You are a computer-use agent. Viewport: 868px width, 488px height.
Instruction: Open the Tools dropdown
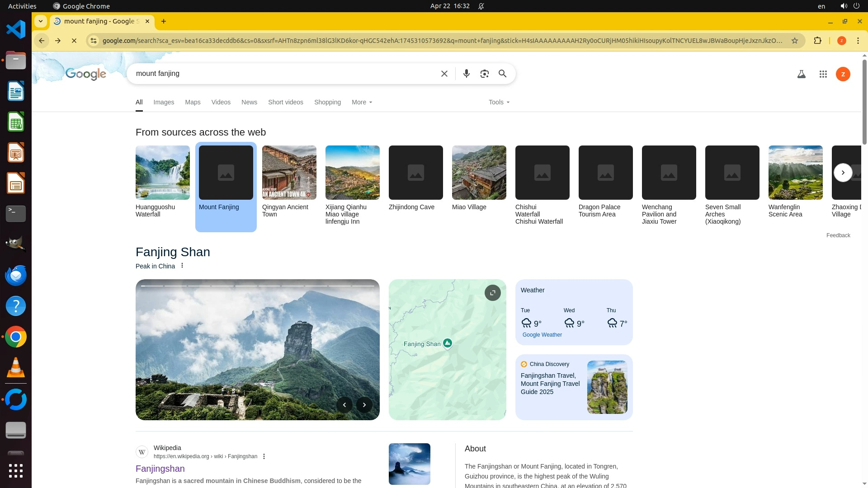coord(499,102)
